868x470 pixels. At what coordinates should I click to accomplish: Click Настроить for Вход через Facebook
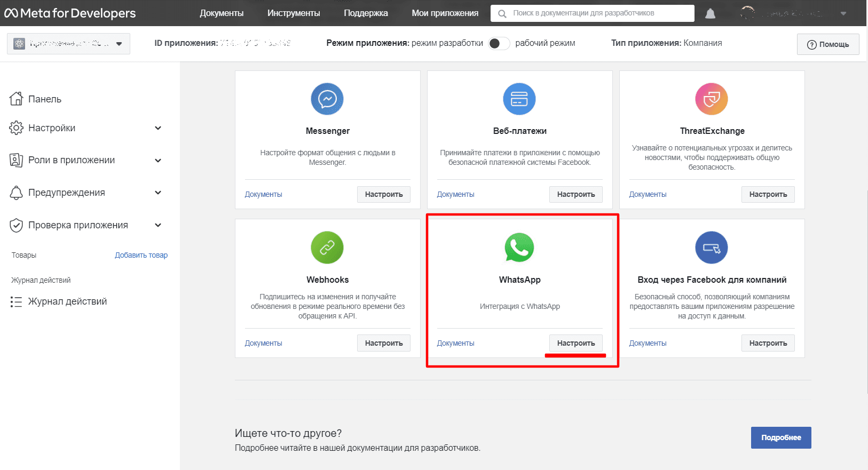pyautogui.click(x=768, y=343)
